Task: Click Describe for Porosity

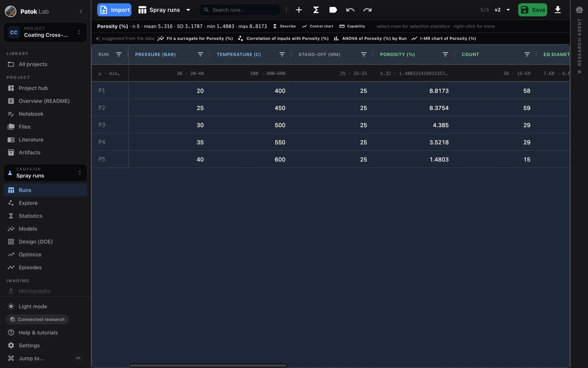Action: tap(284, 26)
